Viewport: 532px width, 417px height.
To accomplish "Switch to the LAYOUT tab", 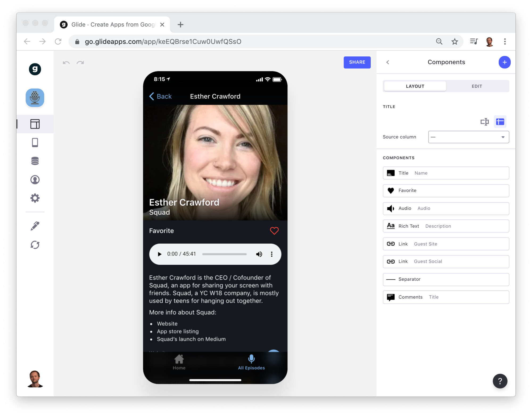I will (415, 86).
